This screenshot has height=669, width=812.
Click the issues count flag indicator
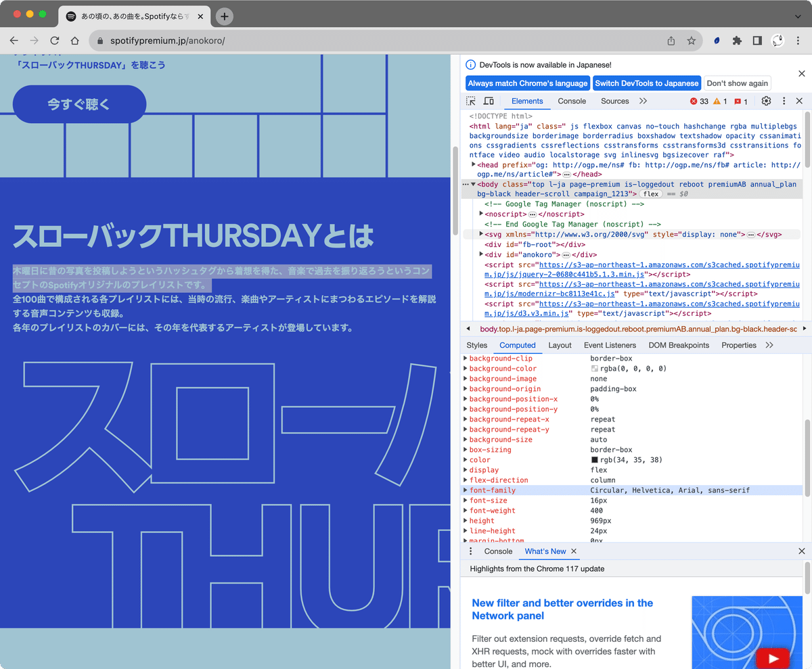click(741, 101)
